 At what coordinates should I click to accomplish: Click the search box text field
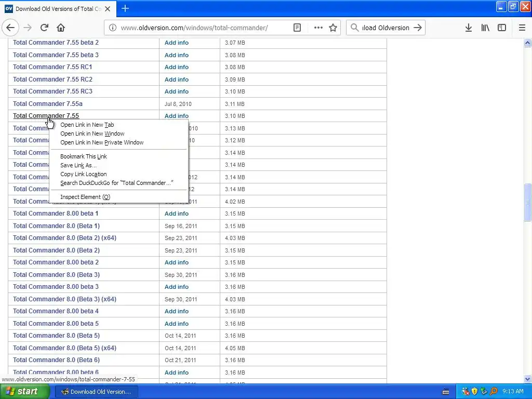pyautogui.click(x=385, y=28)
